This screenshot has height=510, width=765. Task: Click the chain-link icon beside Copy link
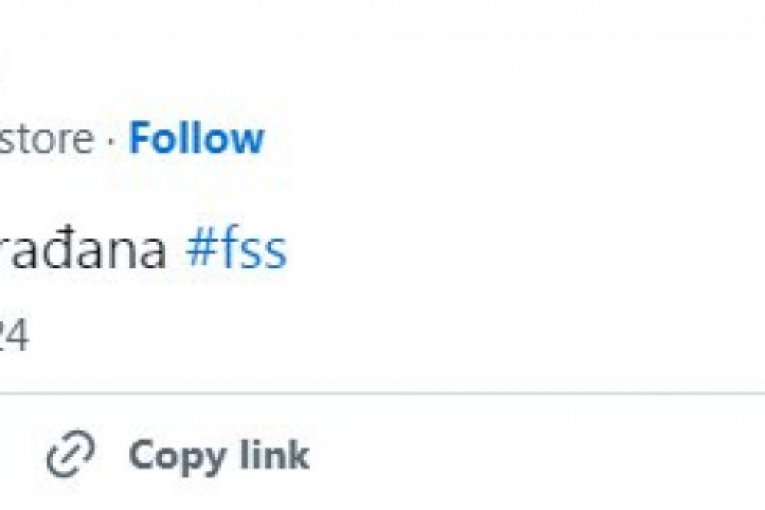pyautogui.click(x=71, y=456)
